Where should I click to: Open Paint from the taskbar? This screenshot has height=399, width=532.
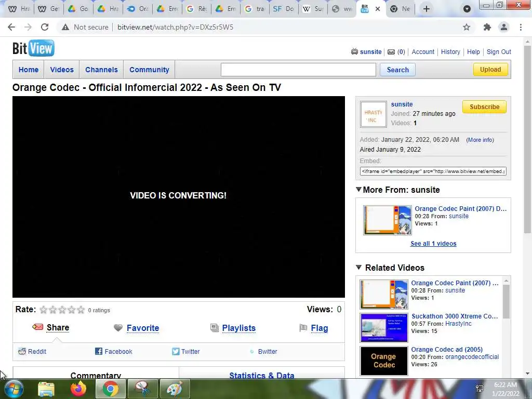(x=175, y=389)
